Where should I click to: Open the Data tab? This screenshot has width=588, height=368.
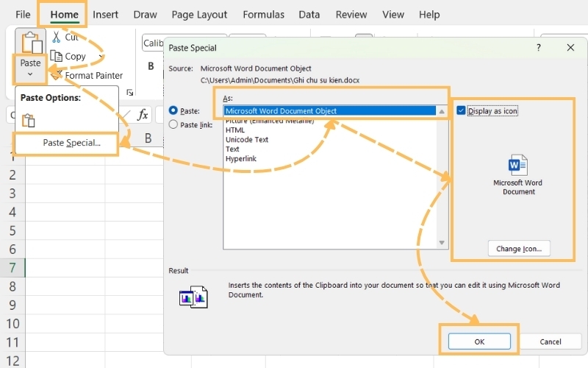coord(309,15)
